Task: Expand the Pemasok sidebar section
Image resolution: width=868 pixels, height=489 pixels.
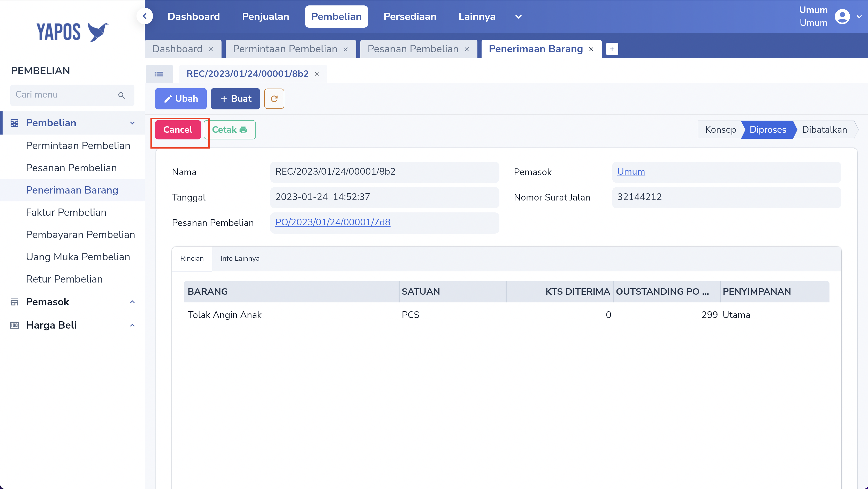Action: click(132, 302)
